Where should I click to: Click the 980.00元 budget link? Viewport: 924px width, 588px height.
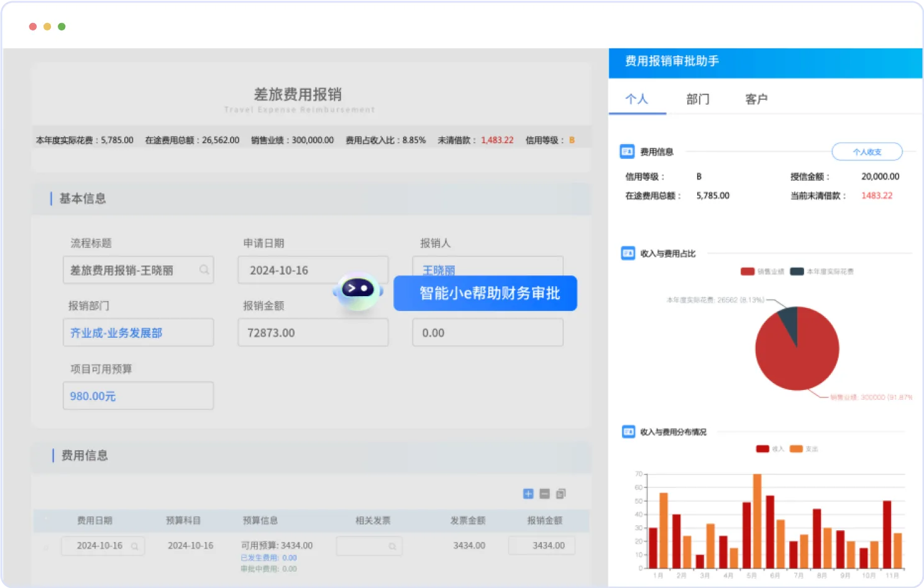point(93,396)
